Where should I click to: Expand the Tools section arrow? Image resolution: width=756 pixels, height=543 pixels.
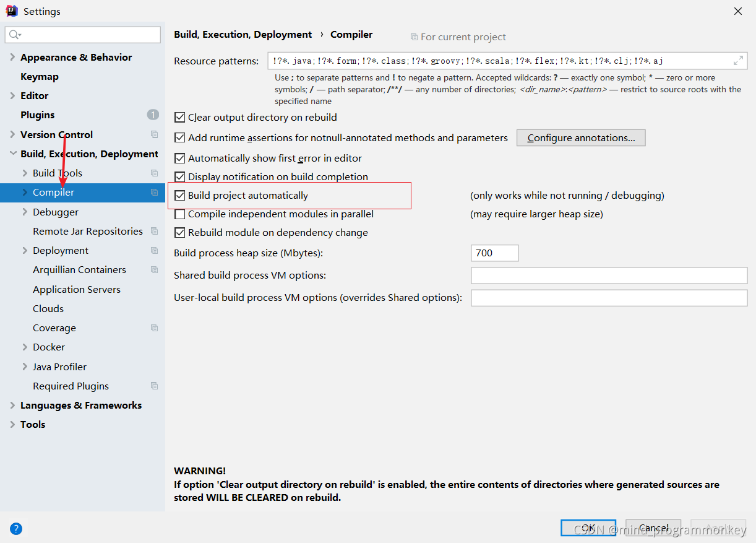coord(13,424)
